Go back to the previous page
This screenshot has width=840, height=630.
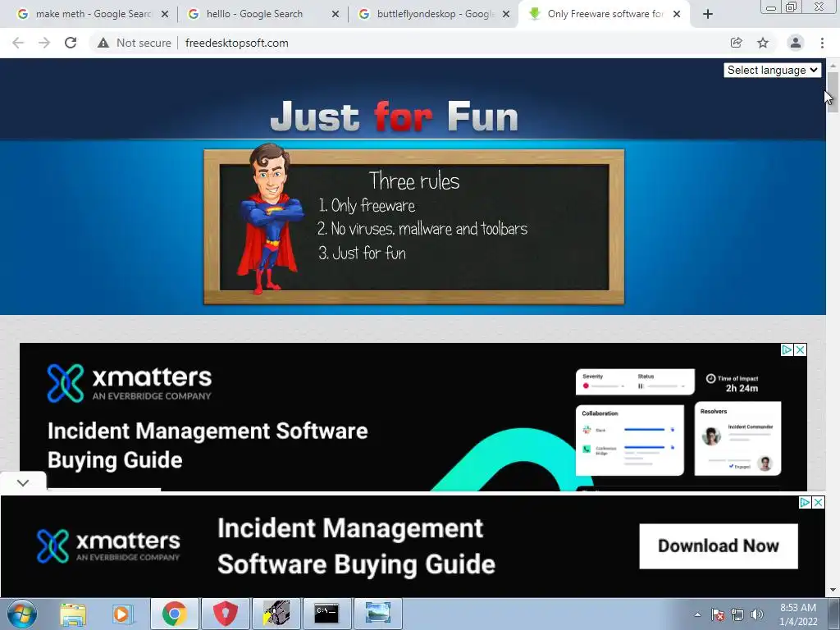click(18, 43)
